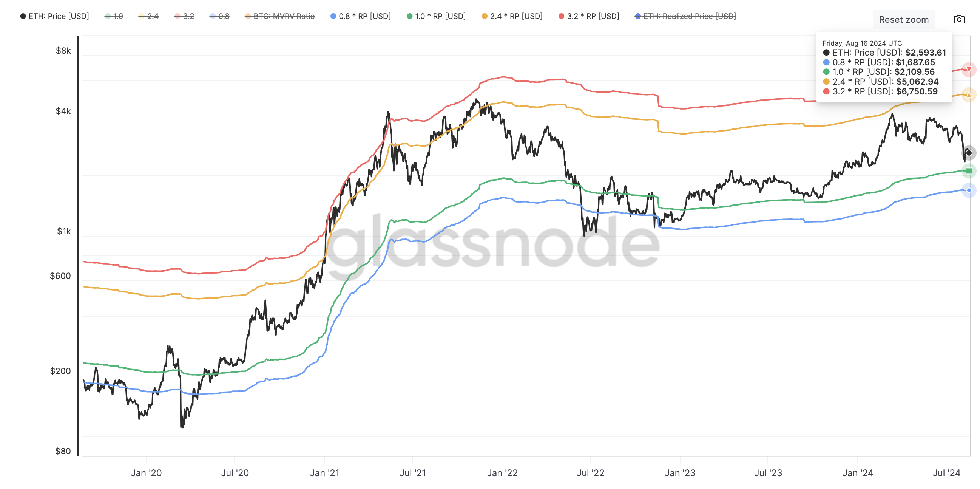Click the blue dot beside the 0.8 * RP legend entry
Image resolution: width=980 pixels, height=489 pixels.
(333, 16)
